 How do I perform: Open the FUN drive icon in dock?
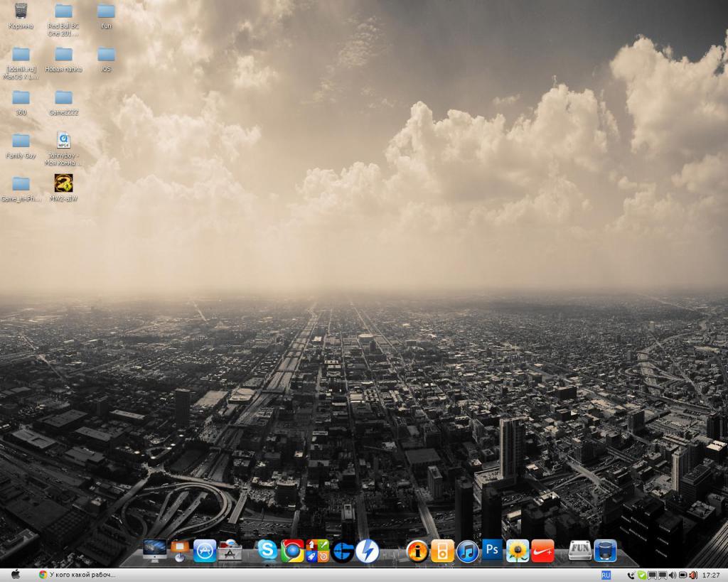[580, 550]
